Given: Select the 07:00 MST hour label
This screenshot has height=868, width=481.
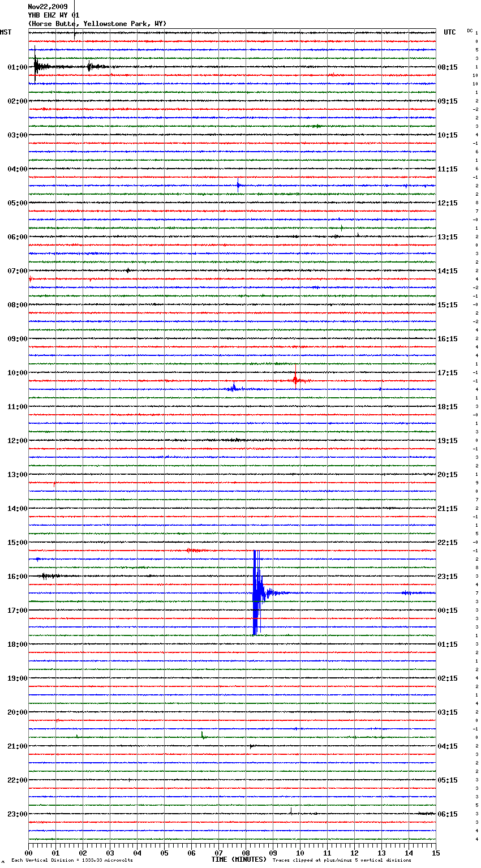Looking at the screenshot, I should click(18, 271).
